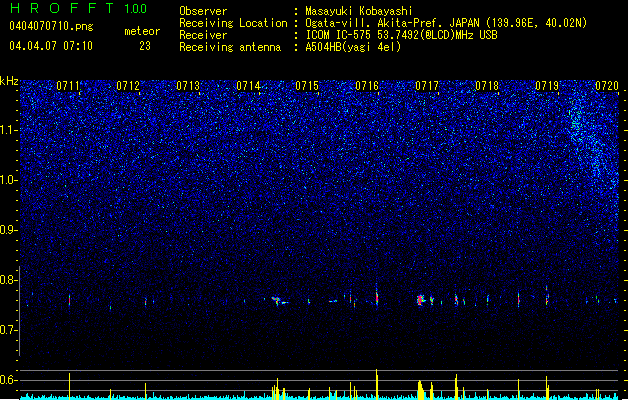The height and width of the screenshot is (400, 629).
Task: Click the 0713 time marker
Action: tap(188, 86)
